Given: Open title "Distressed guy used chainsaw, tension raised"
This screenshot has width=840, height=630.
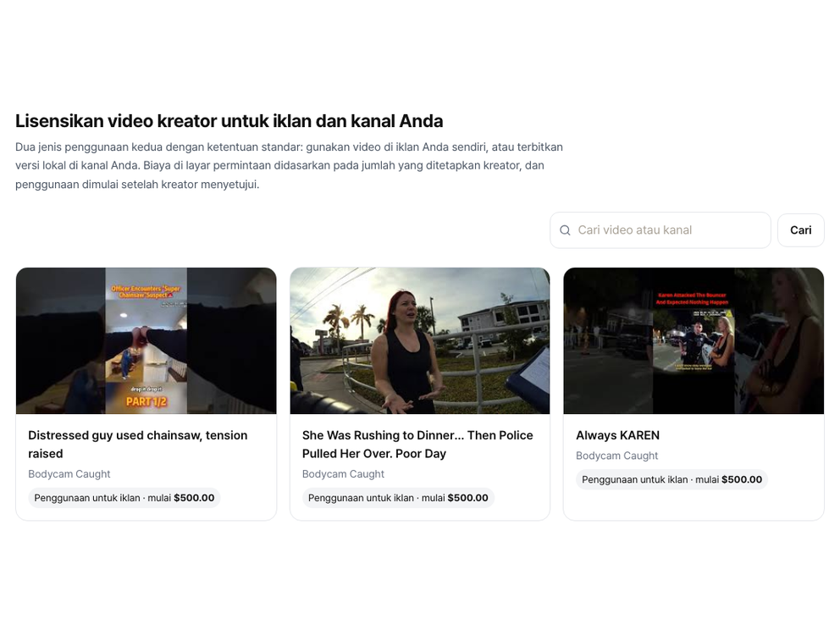Looking at the screenshot, I should tap(138, 444).
